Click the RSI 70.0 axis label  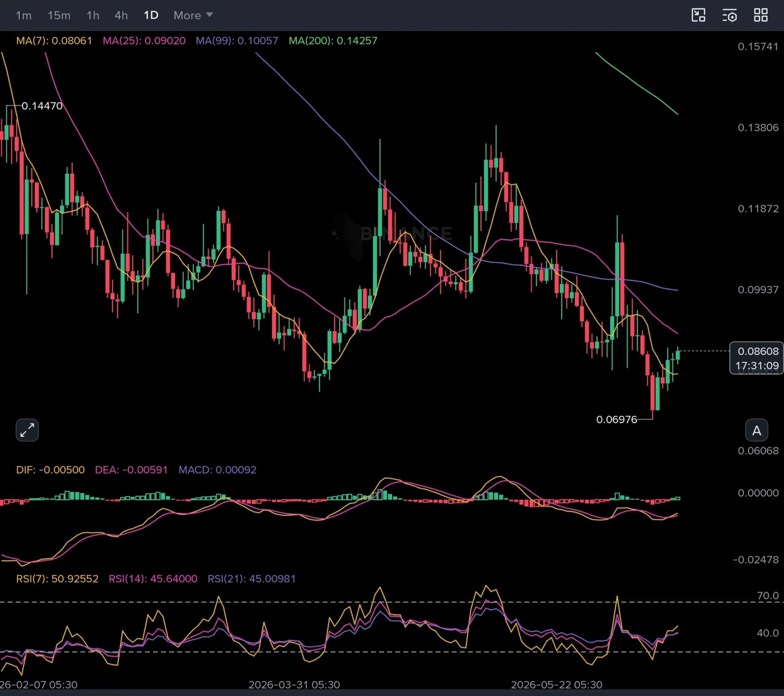[x=767, y=596]
